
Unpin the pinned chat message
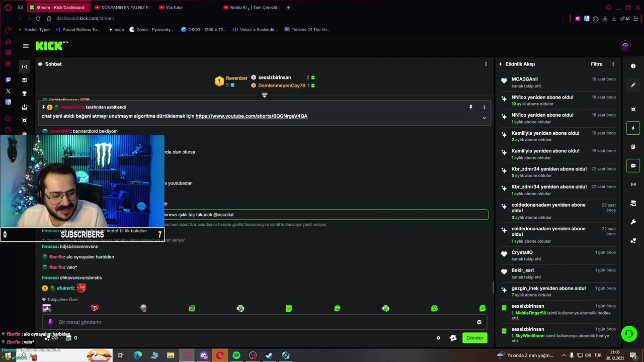coord(471,107)
